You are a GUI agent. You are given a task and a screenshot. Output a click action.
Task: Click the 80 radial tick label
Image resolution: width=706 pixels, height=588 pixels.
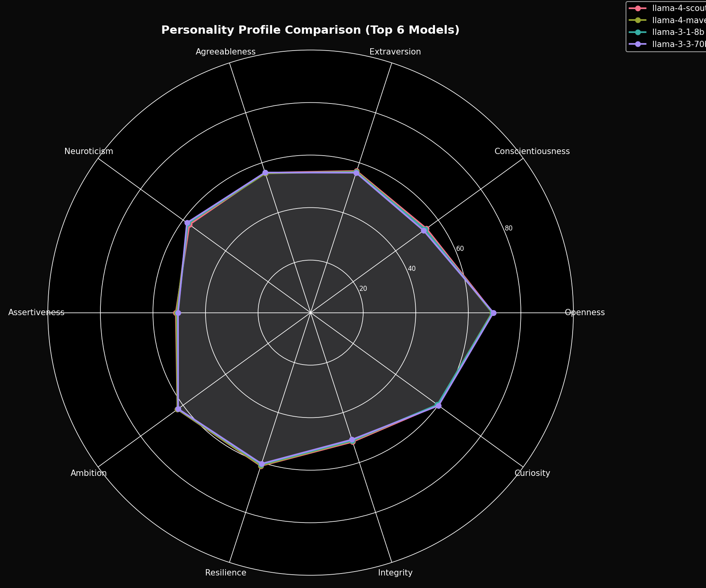pos(508,228)
